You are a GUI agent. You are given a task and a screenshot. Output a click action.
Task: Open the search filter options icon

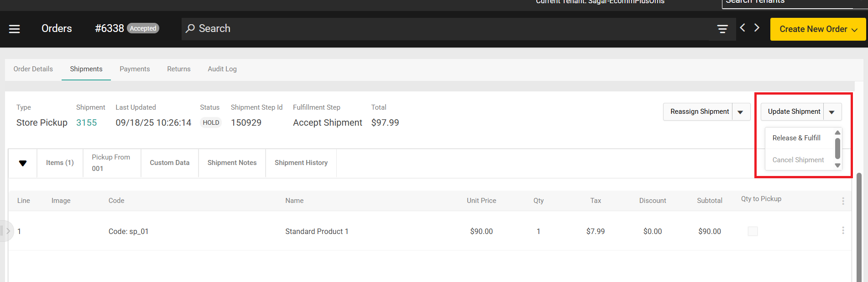(722, 29)
